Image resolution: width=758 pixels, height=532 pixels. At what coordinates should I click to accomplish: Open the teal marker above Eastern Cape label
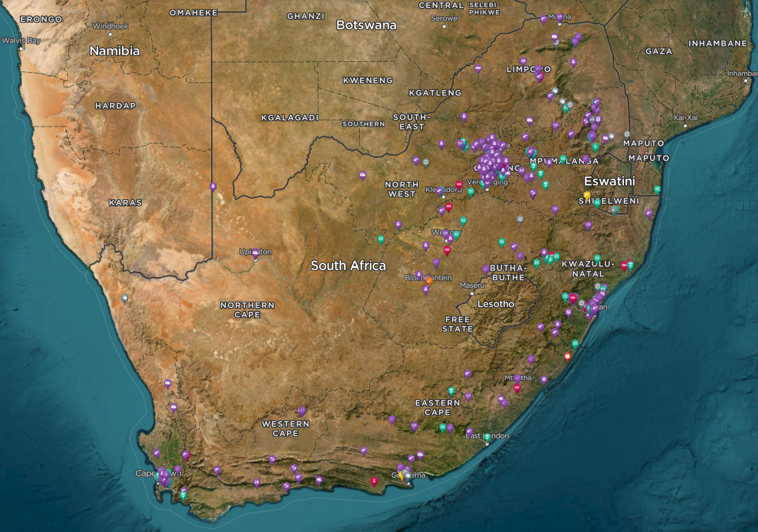coord(452,391)
